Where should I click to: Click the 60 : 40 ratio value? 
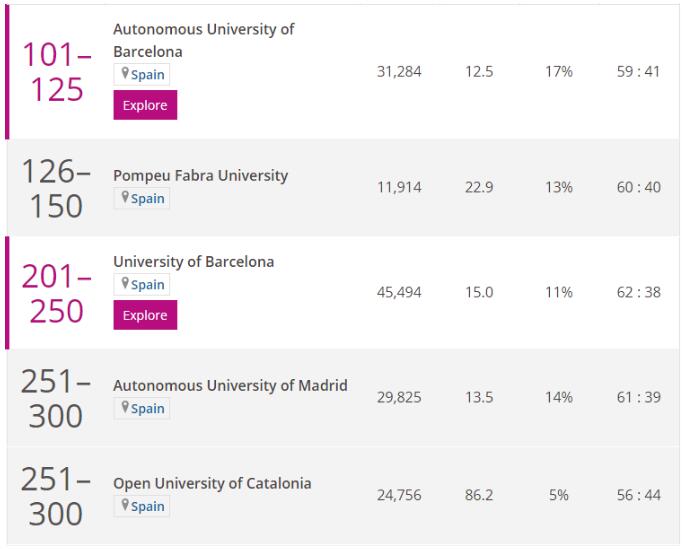click(638, 187)
